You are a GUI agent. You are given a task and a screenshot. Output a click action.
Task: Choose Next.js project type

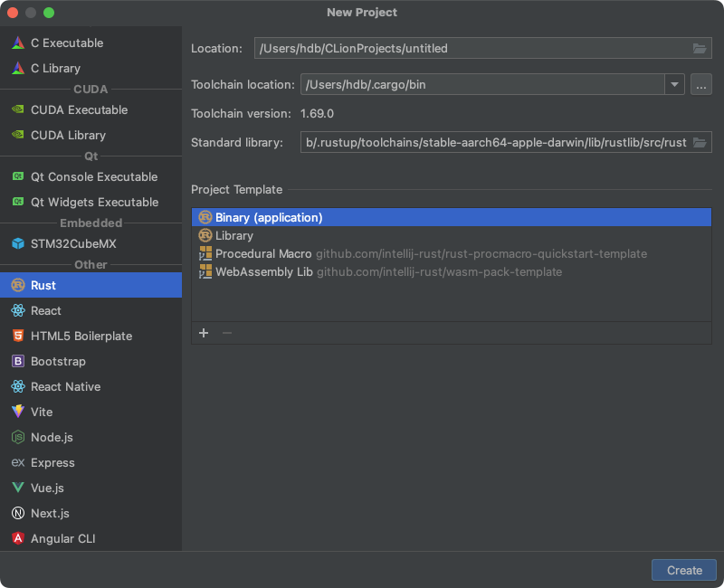(x=91, y=513)
